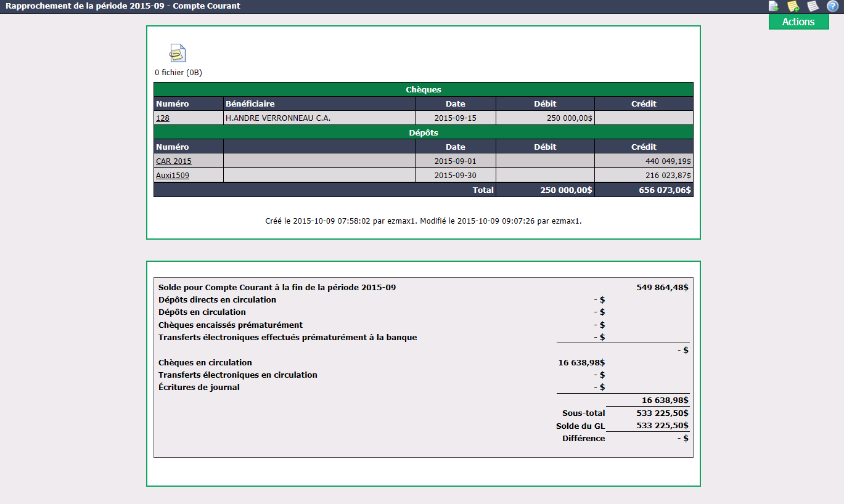Click the attached files note icon
Screen dimensions: 844x504
click(x=177, y=53)
